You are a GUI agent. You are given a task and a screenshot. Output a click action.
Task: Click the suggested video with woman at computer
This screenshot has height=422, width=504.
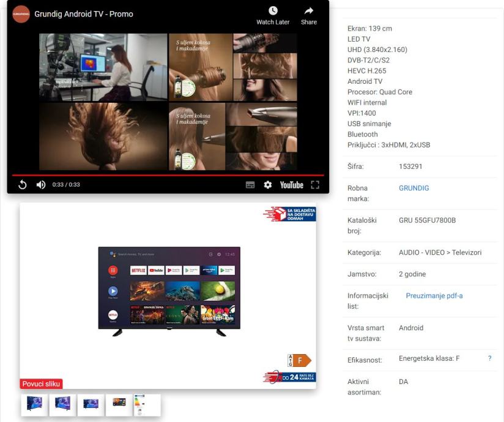(103, 67)
